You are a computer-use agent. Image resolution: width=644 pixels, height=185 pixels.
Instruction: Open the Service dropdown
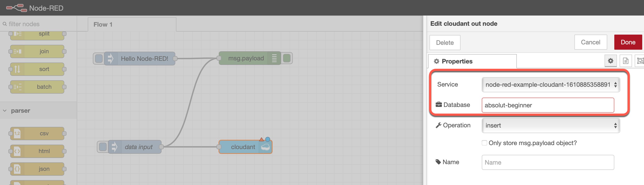551,85
